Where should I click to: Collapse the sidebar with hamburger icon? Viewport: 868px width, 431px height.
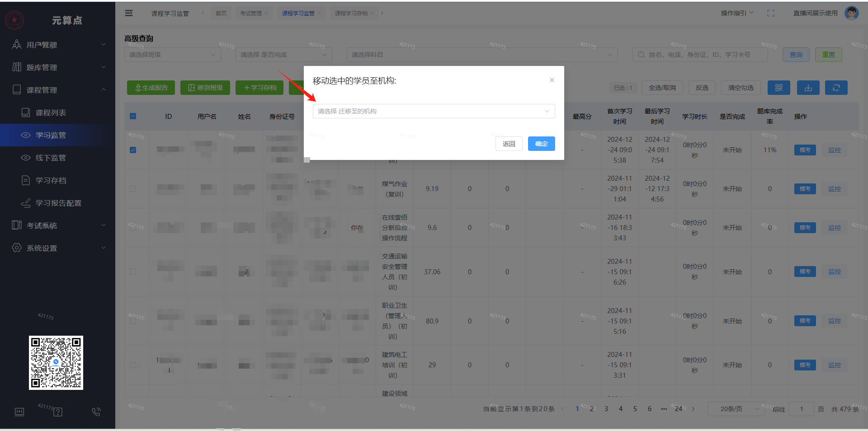pos(129,13)
